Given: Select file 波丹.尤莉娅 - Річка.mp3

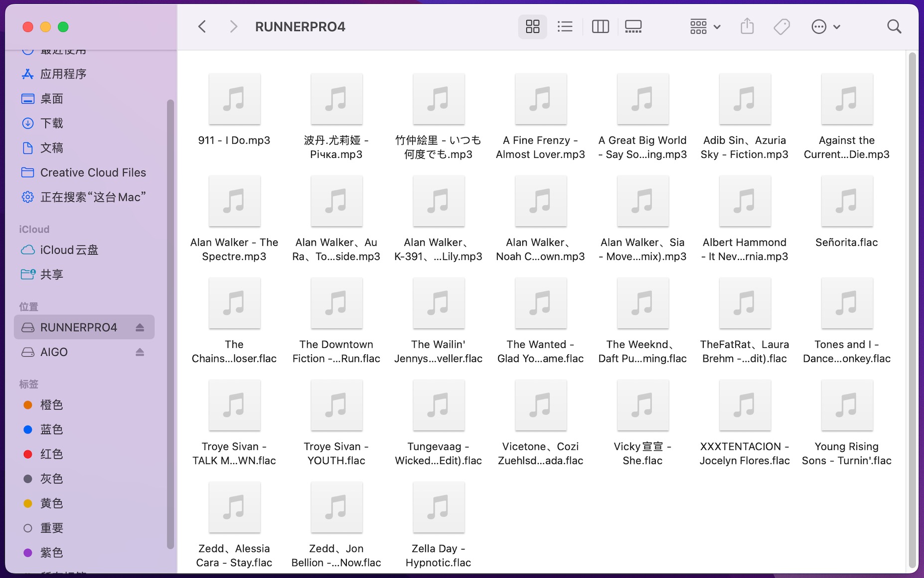Looking at the screenshot, I should (x=336, y=117).
